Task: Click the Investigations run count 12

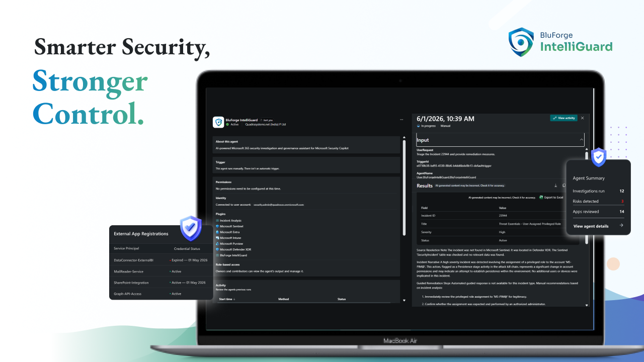Action: coord(622,191)
